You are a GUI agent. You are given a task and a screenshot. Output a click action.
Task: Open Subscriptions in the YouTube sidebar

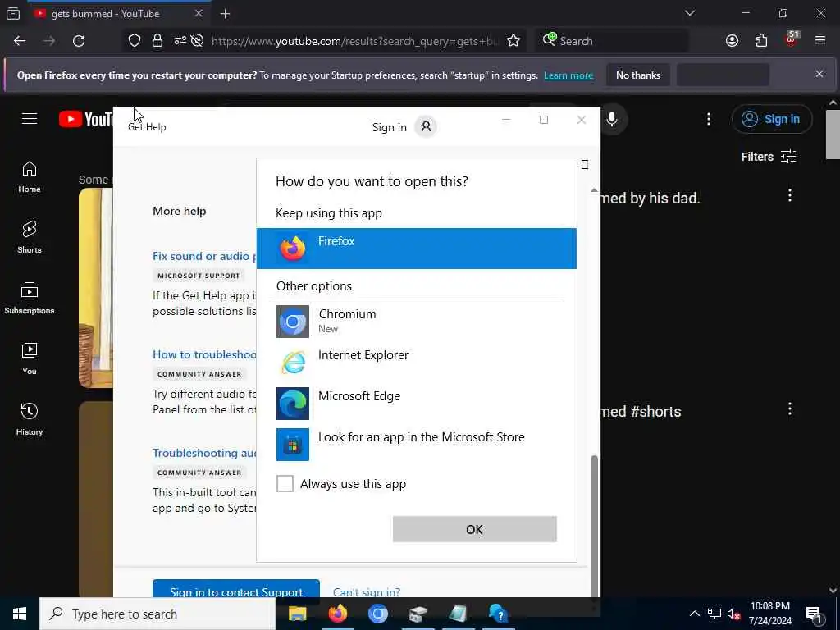pyautogui.click(x=30, y=298)
